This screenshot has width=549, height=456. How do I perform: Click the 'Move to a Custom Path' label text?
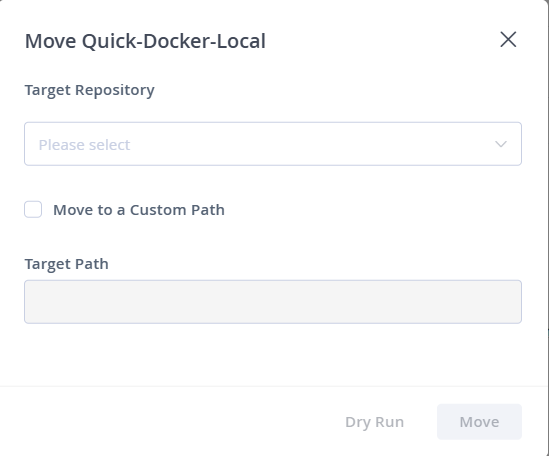point(139,210)
